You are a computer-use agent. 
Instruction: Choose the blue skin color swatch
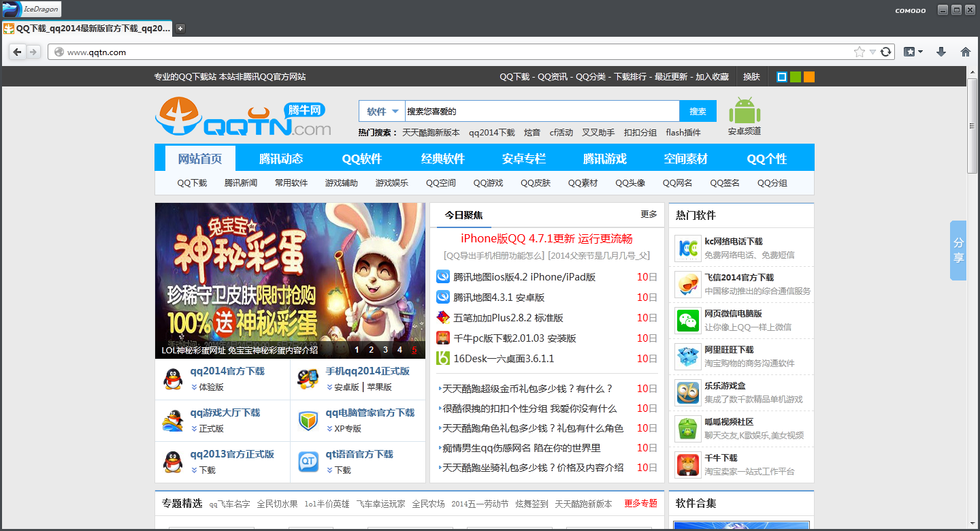[x=783, y=77]
